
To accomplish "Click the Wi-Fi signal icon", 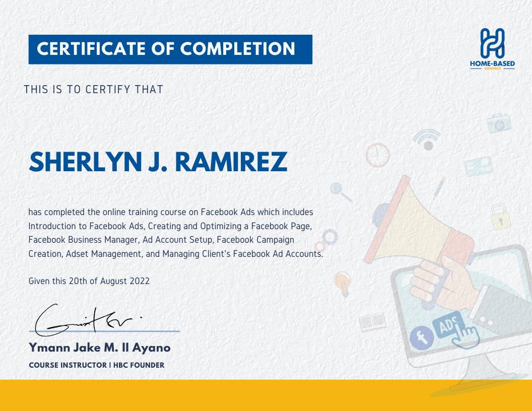I will coord(427,140).
